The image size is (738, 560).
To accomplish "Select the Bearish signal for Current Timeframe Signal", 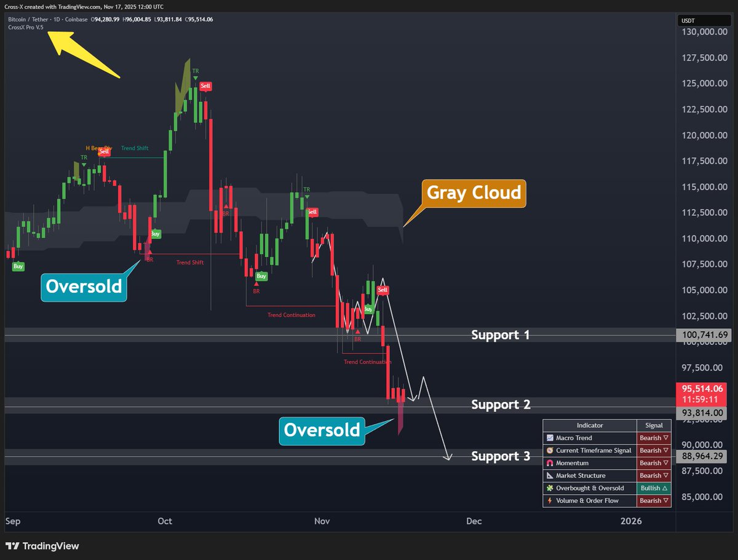I will click(x=653, y=451).
